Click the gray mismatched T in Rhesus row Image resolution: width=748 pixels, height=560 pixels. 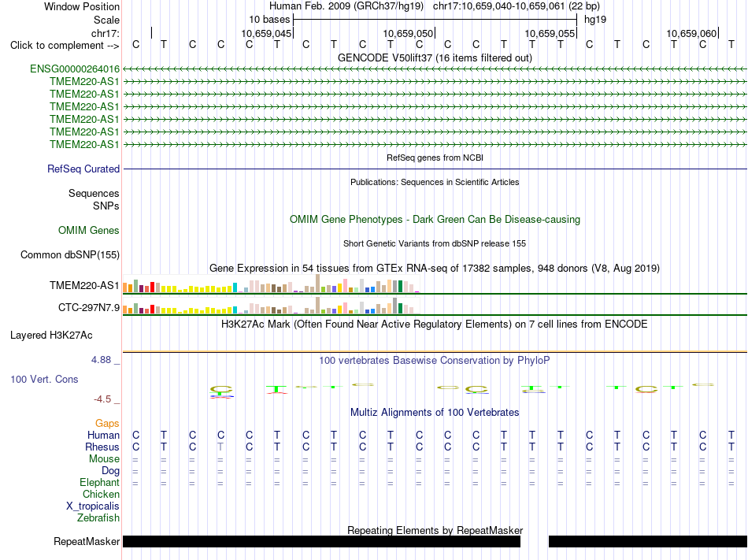(x=220, y=447)
